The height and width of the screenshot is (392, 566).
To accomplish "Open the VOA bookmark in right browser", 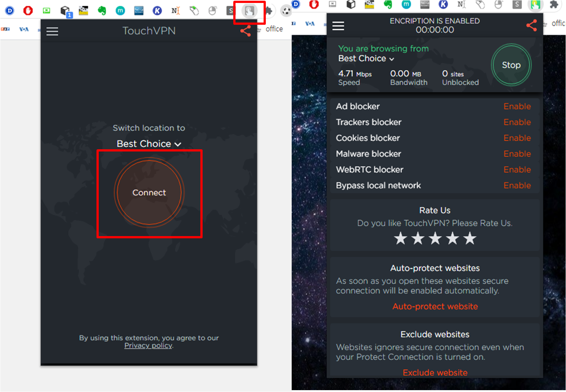I will [310, 24].
